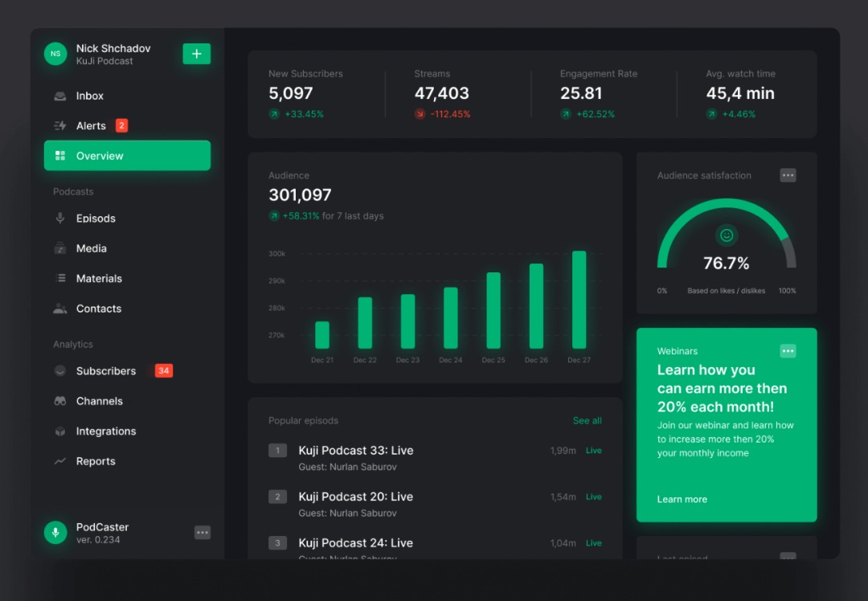The width and height of the screenshot is (868, 601).
Task: Expand the Webinars card more options
Action: click(788, 351)
